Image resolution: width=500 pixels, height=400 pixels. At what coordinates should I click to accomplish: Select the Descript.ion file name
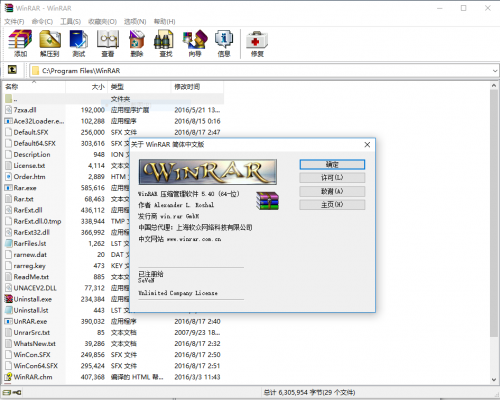tap(32, 154)
